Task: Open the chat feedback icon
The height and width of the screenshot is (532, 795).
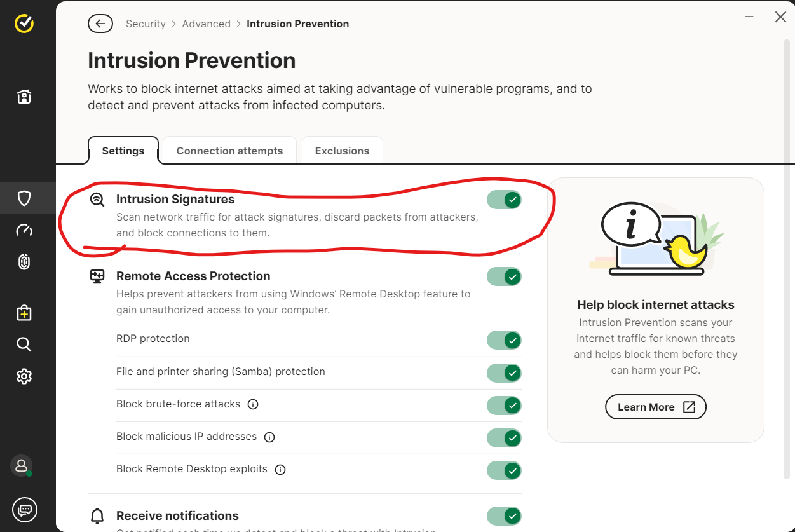Action: tap(25, 509)
